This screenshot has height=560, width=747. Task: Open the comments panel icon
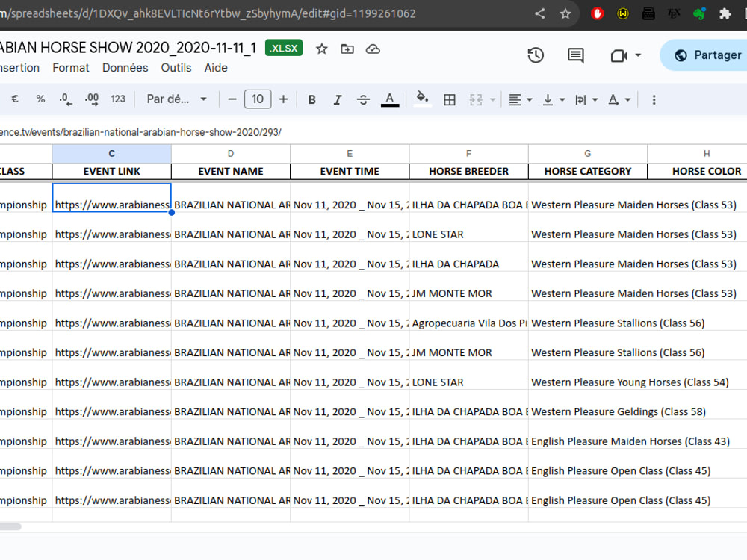(x=575, y=55)
